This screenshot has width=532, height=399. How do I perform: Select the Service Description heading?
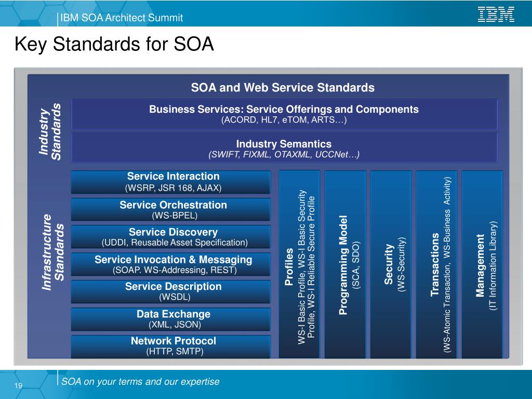pos(174,286)
